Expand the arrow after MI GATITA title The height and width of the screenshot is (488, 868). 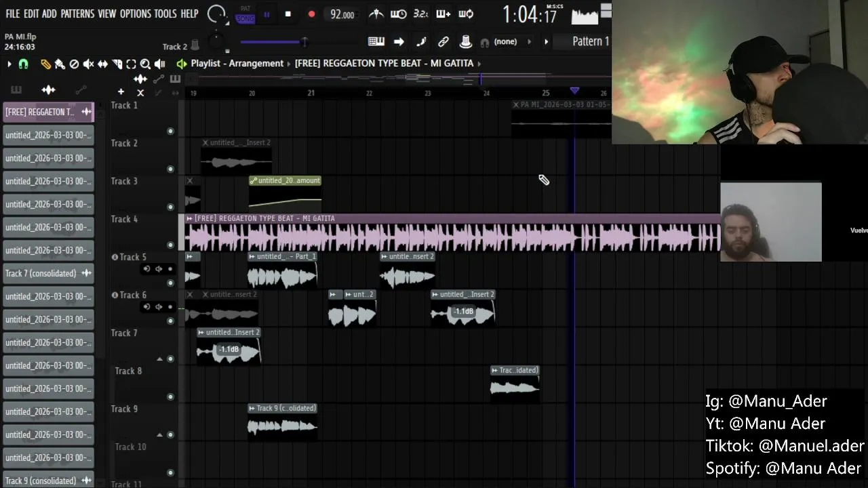point(479,64)
